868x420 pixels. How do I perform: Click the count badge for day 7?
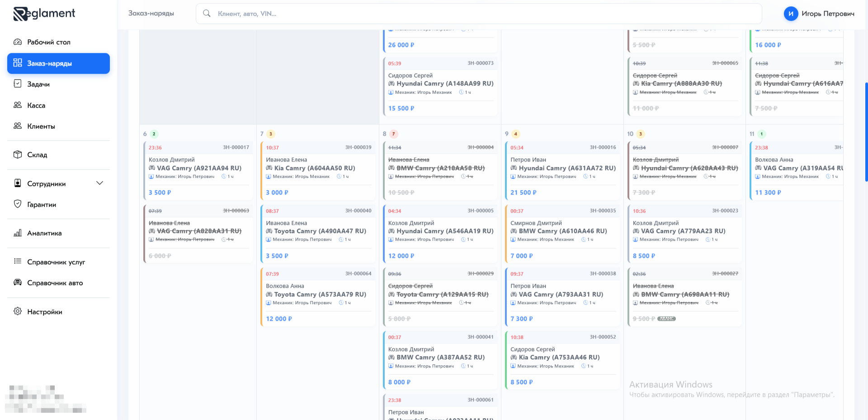271,134
